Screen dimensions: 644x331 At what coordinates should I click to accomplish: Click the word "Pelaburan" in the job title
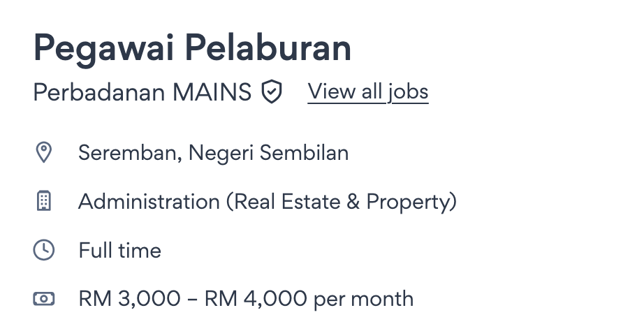(x=268, y=49)
